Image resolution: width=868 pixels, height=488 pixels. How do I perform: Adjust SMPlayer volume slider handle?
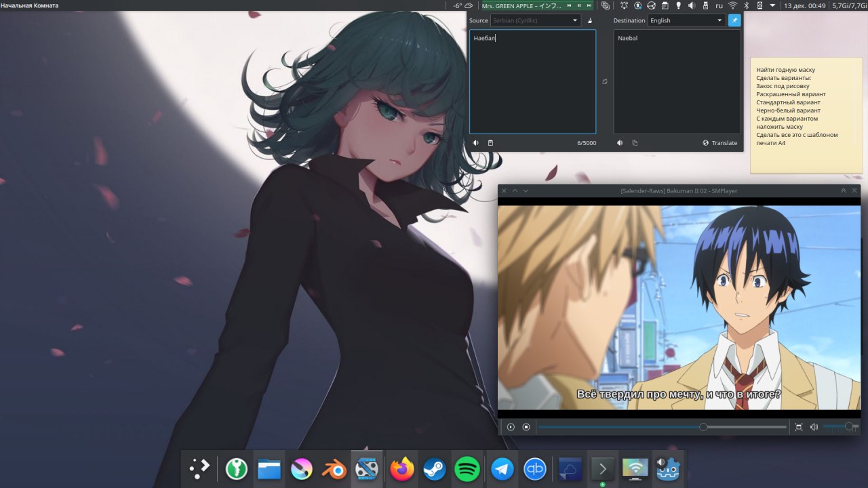(848, 427)
